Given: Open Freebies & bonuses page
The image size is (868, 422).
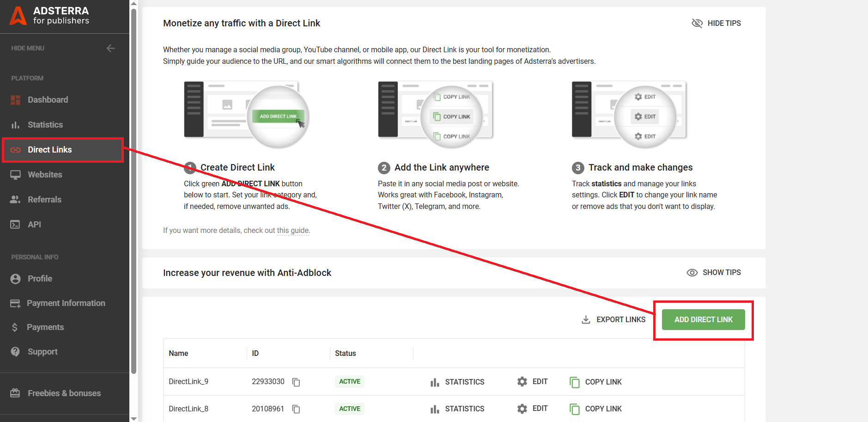Looking at the screenshot, I should click(x=64, y=393).
